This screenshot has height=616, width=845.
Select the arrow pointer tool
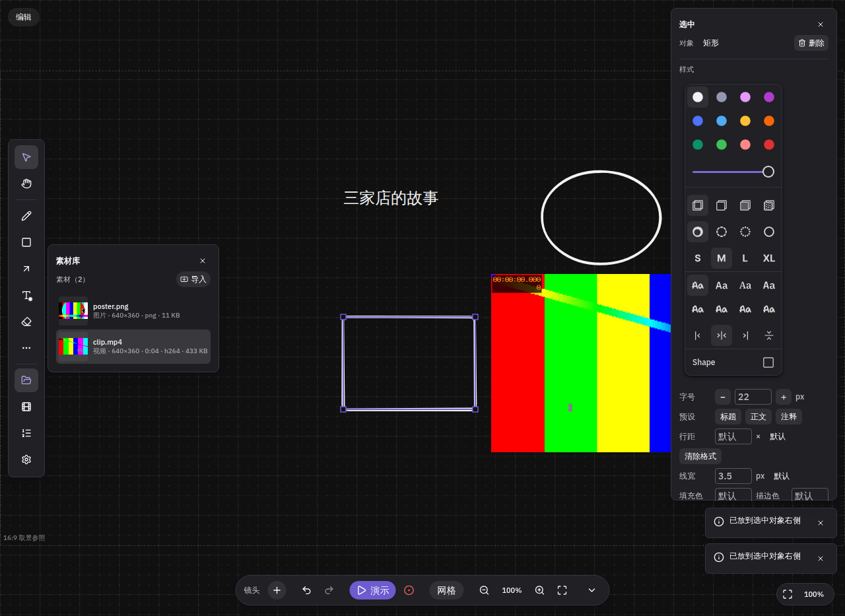coord(26,157)
